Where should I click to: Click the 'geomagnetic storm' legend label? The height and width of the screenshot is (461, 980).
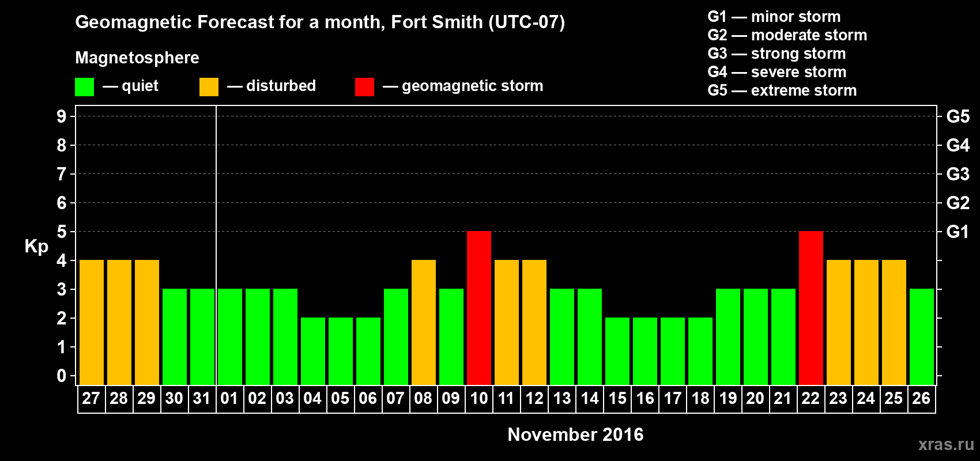click(473, 86)
